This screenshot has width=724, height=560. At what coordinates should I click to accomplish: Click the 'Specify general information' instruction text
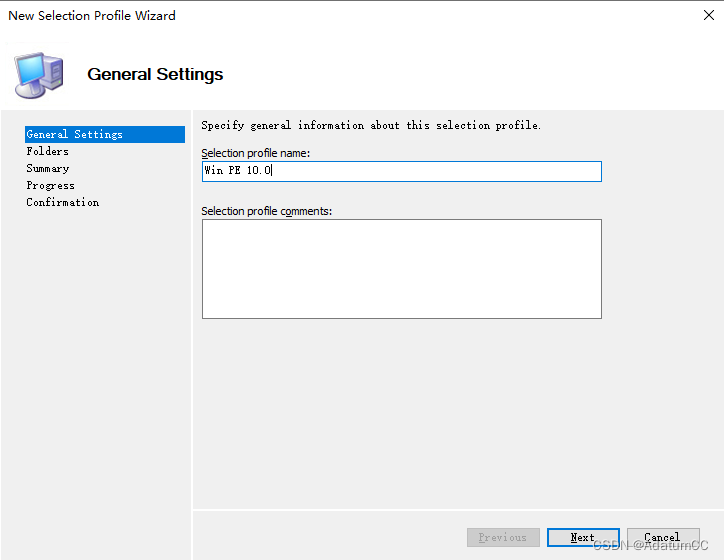point(371,125)
